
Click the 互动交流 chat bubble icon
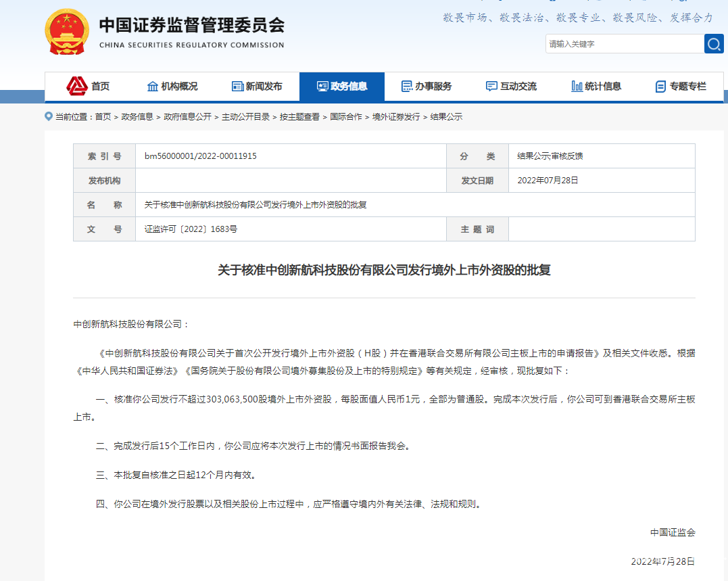(x=491, y=87)
